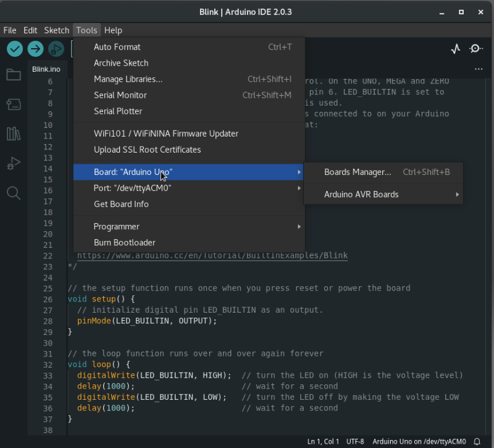Expand the Programmer submenu

[189, 227]
